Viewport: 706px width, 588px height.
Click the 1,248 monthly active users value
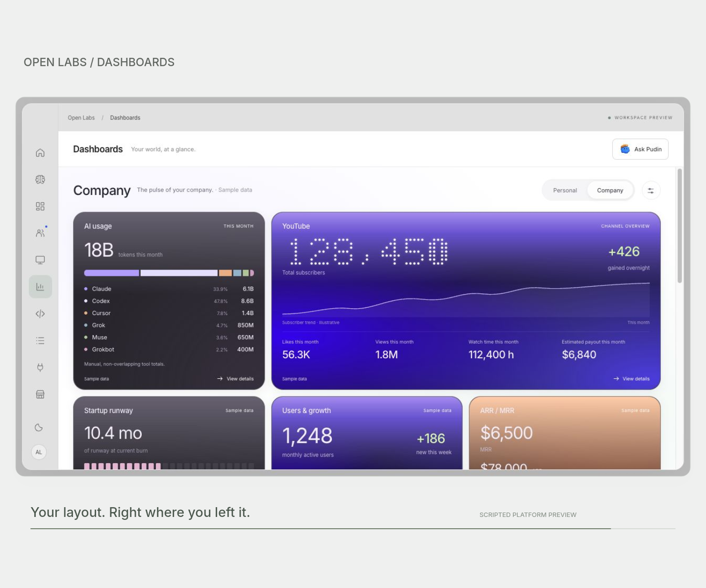click(307, 436)
